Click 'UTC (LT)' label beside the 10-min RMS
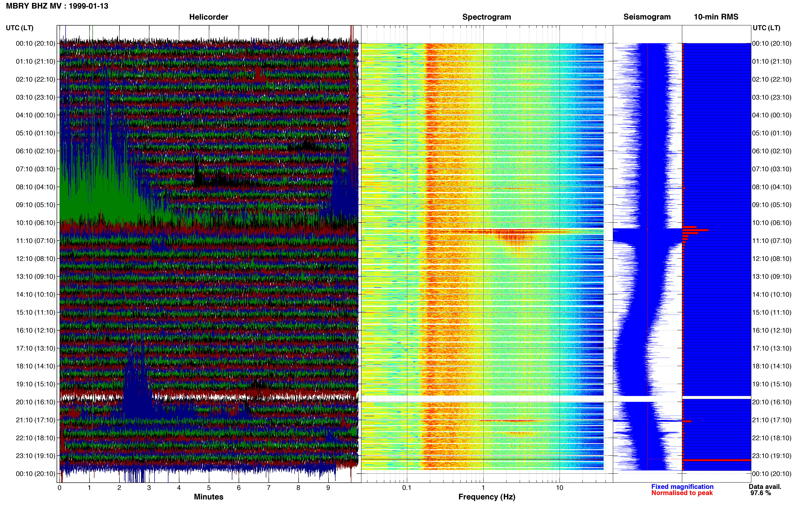The image size is (812, 508). click(x=766, y=28)
